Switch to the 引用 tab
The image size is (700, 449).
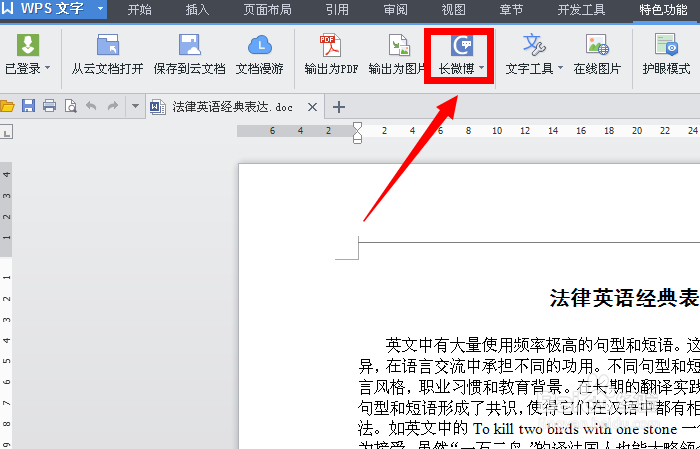(337, 10)
